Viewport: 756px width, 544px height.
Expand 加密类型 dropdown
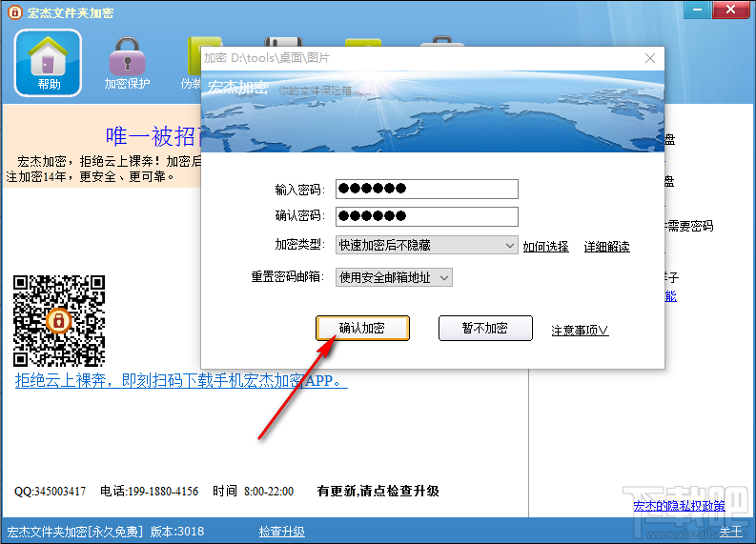click(x=427, y=245)
